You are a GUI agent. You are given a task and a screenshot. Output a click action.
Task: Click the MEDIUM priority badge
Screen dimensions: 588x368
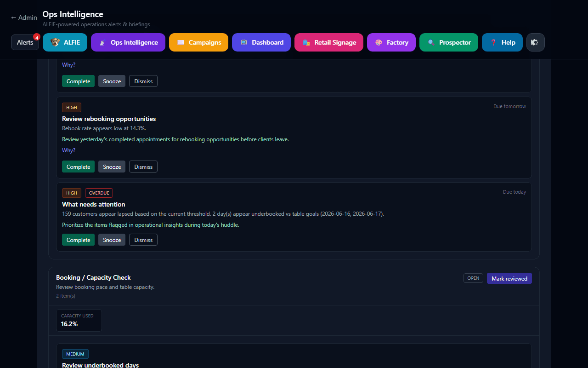coord(75,354)
